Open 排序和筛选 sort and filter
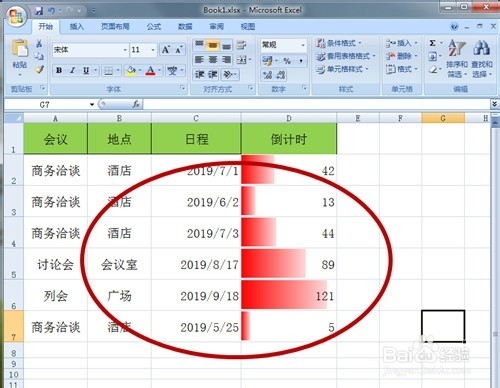This screenshot has height=388, width=500. [x=457, y=58]
